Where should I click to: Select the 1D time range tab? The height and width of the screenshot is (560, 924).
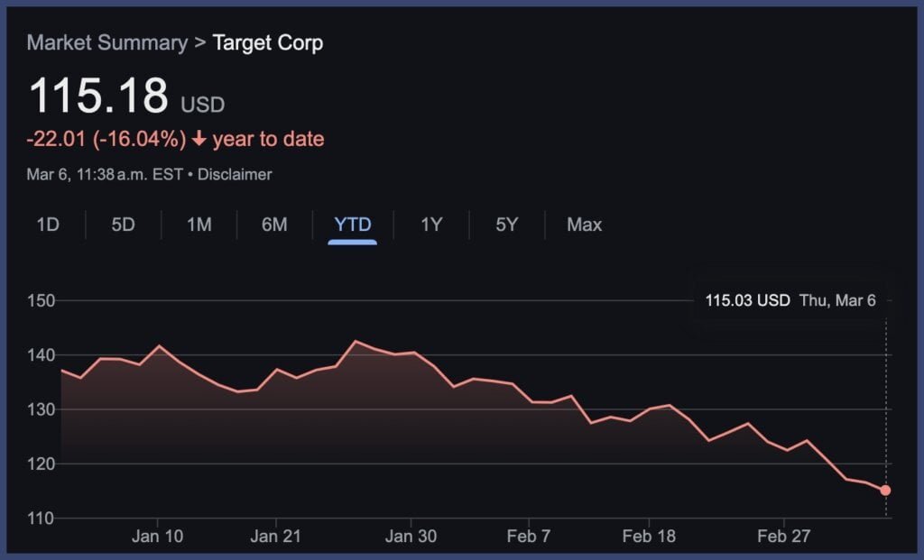[x=48, y=225]
